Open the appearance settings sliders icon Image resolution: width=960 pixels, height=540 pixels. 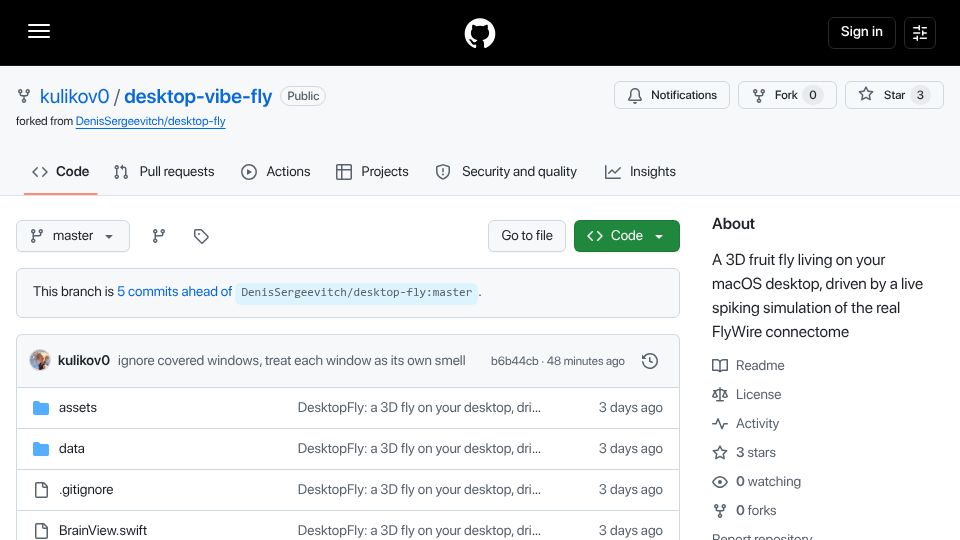(920, 32)
